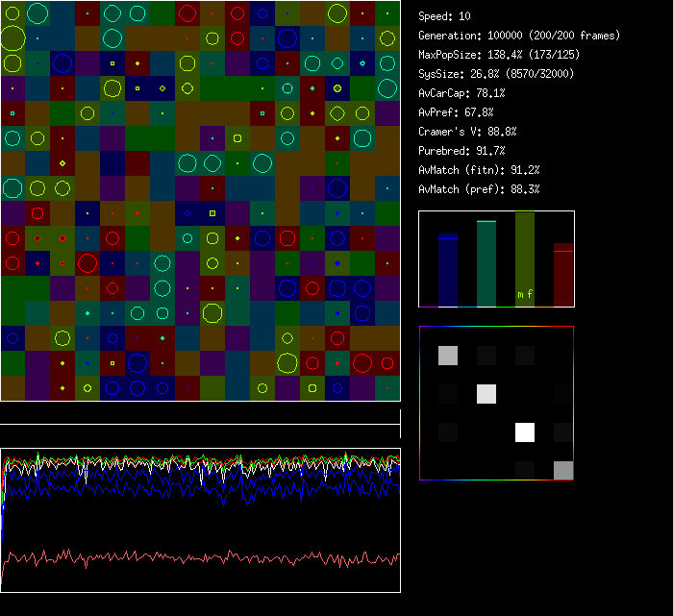Click the largest yellow circle near grid's top-left
This screenshot has height=616, width=673.
click(x=12, y=38)
